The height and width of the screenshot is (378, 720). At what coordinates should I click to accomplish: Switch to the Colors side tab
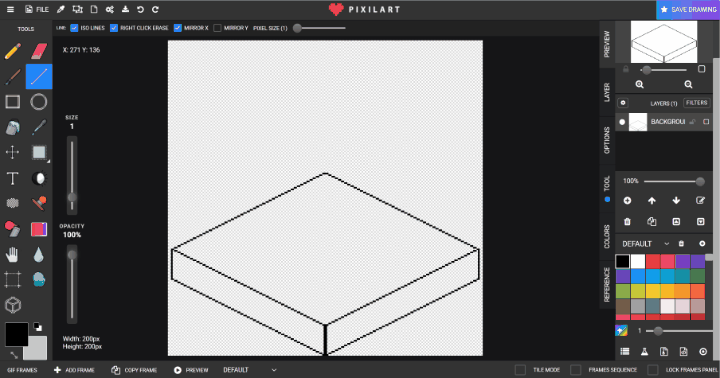click(607, 237)
